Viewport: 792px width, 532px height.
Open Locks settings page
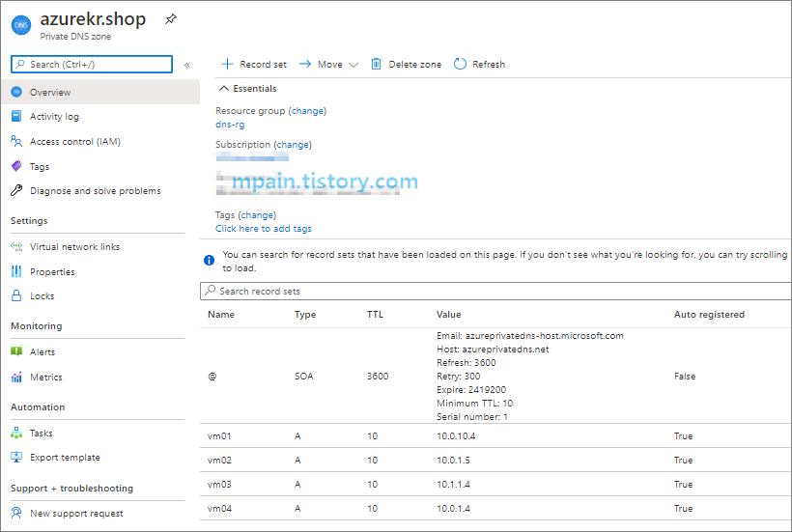[42, 296]
